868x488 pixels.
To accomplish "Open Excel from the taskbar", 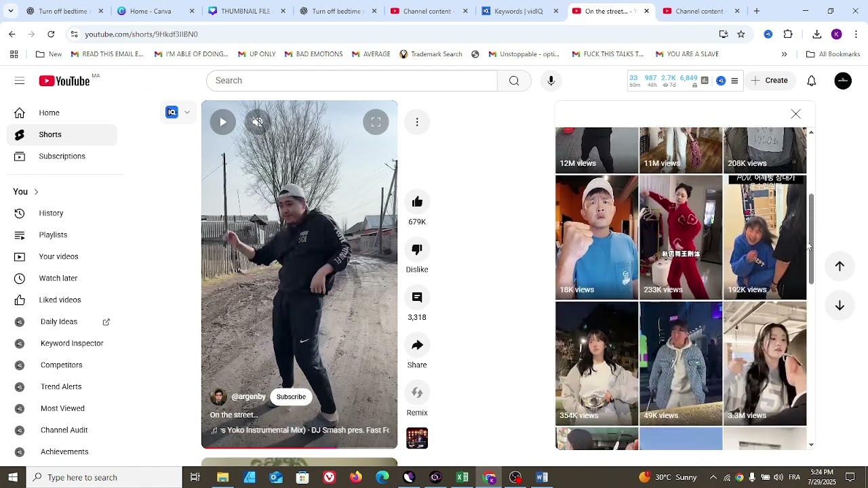I will 462,477.
